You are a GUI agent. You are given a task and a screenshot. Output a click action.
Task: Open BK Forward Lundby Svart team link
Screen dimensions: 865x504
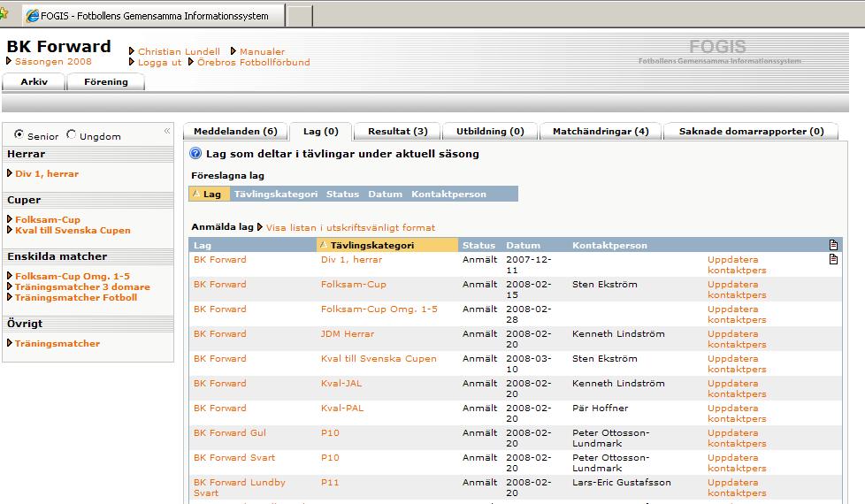(240, 487)
